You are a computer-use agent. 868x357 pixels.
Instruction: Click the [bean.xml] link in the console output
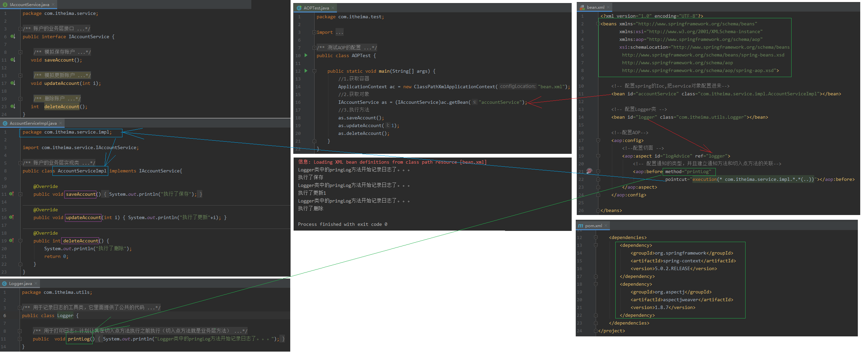[x=473, y=162]
